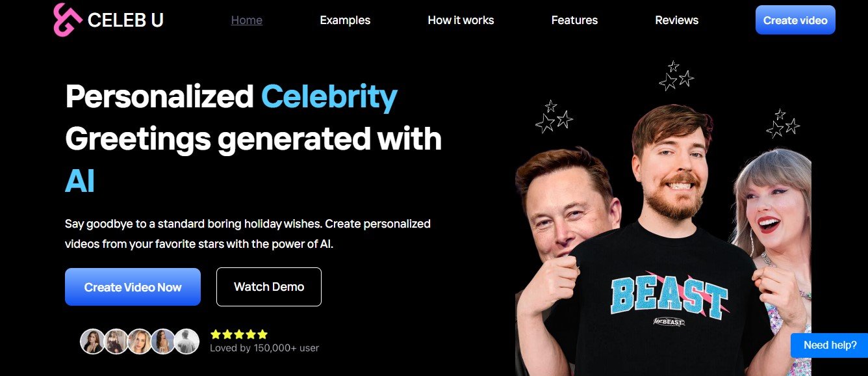
Task: Click the CELEB U brand name text
Action: [x=125, y=20]
